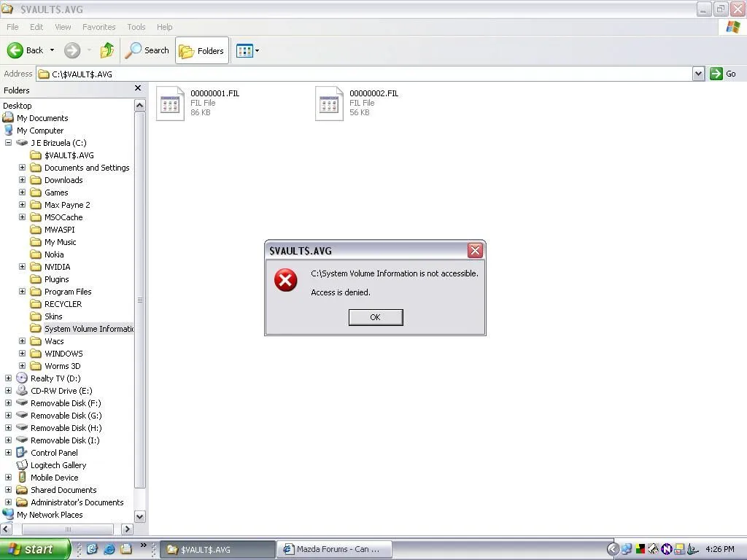Open the 00000001.FIL file
The image size is (747, 560).
pyautogui.click(x=170, y=103)
